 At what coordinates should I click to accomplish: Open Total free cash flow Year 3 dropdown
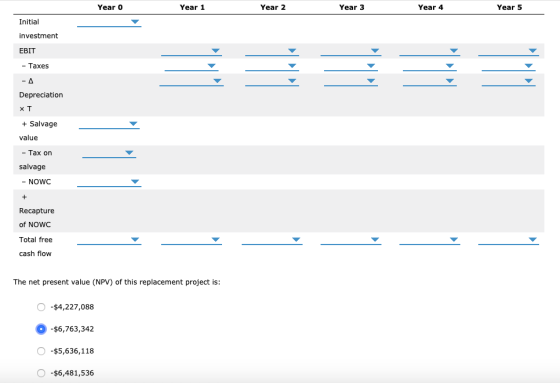pyautogui.click(x=351, y=240)
